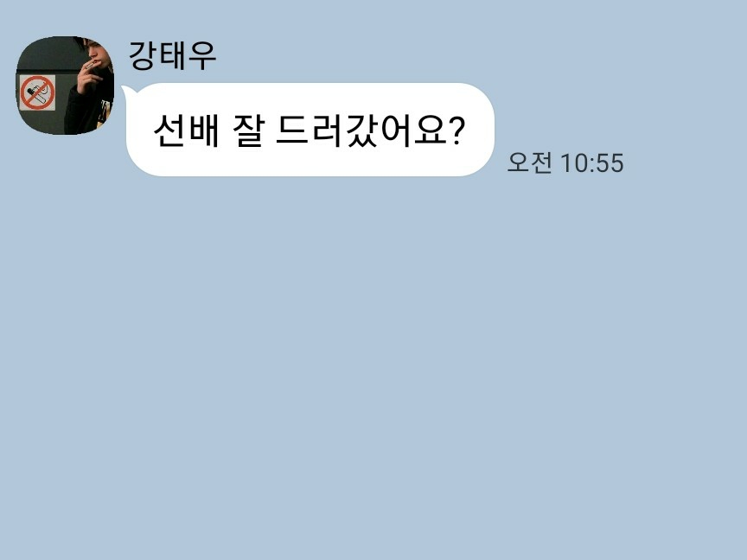This screenshot has height=560, width=747.
Task: Click the question mark ending the message
Action: 456,130
